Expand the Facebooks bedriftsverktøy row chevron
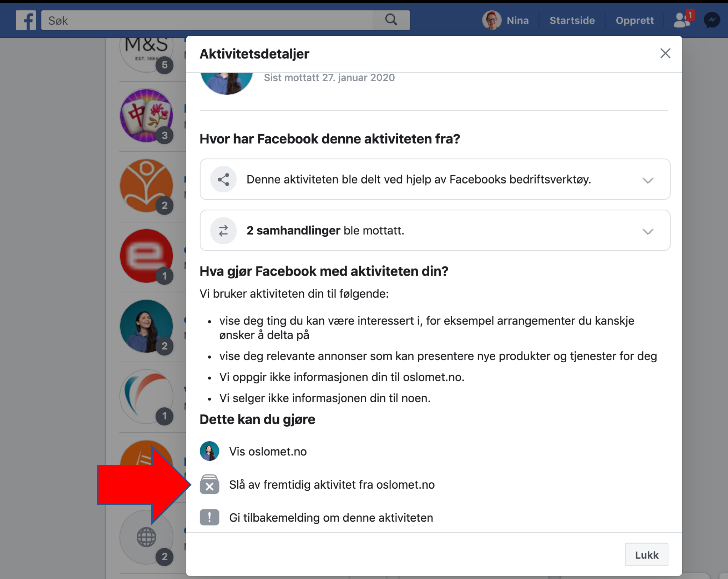Screen dimensions: 728x579 tap(648, 180)
